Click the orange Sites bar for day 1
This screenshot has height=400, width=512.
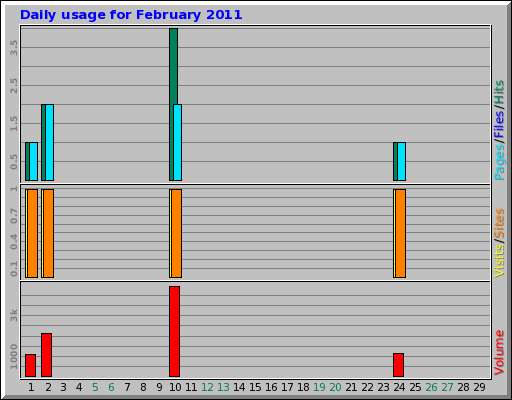33,233
